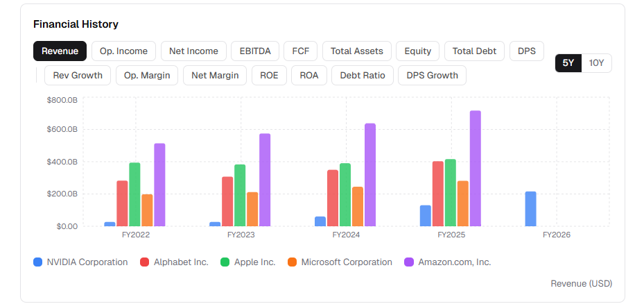Click the FY2022 Amazon purple bar
Screen dimensions: 644x304
pos(159,185)
